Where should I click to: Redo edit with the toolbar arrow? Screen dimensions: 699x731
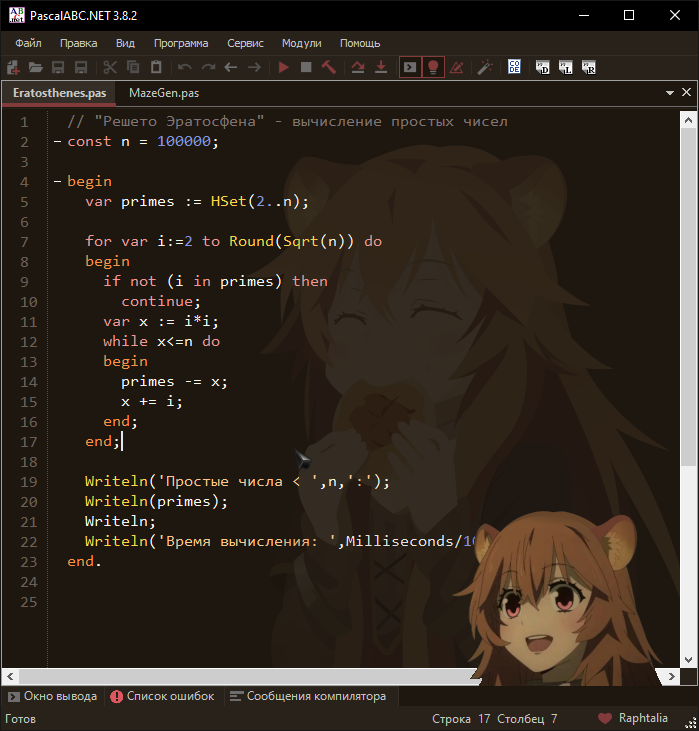208,68
